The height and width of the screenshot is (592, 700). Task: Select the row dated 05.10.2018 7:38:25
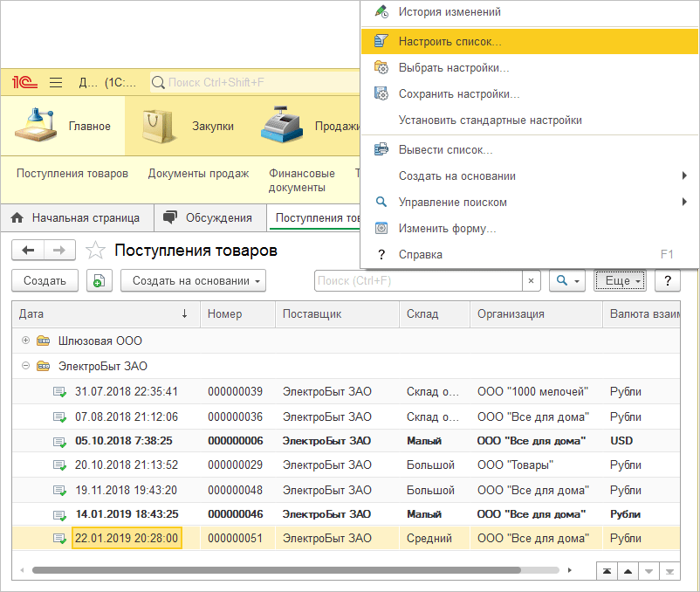346,441
